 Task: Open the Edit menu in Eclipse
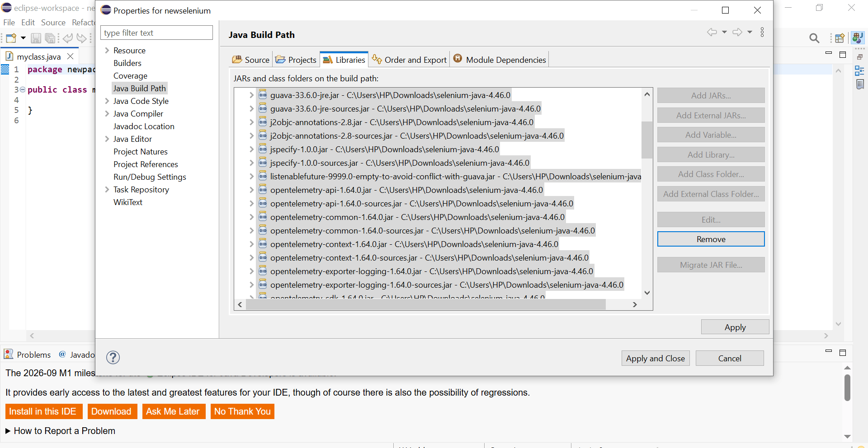pyautogui.click(x=28, y=22)
